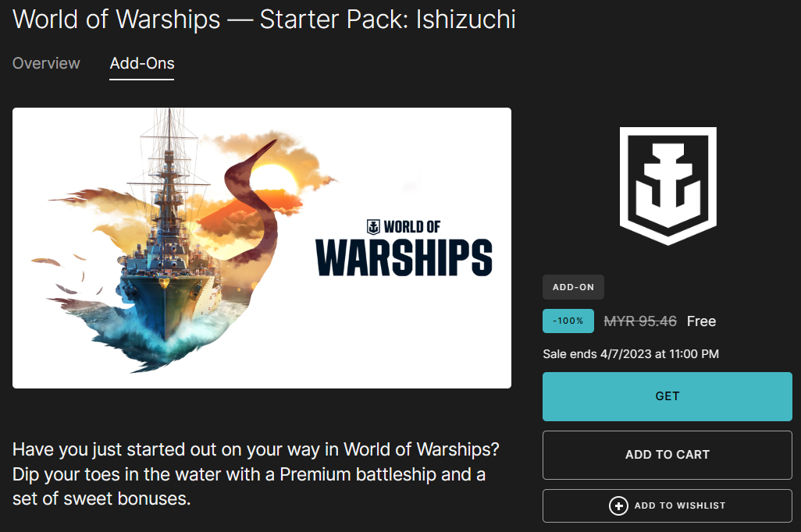Select the Add-Ons tab
The height and width of the screenshot is (532, 801).
point(142,63)
